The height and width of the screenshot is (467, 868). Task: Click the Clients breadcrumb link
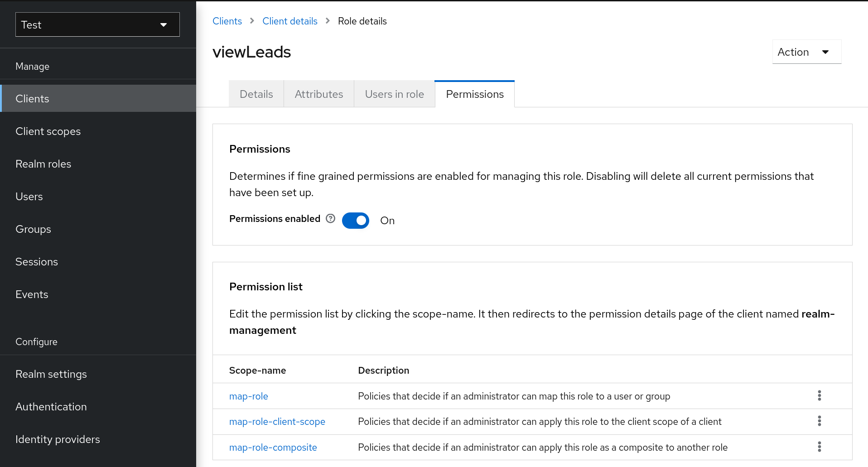[227, 21]
